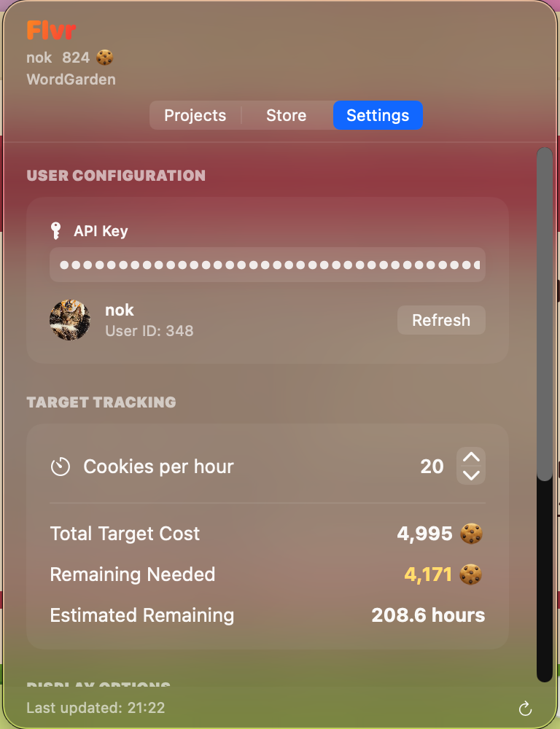Click the timer icon beside Cookies per hour

coord(61,467)
